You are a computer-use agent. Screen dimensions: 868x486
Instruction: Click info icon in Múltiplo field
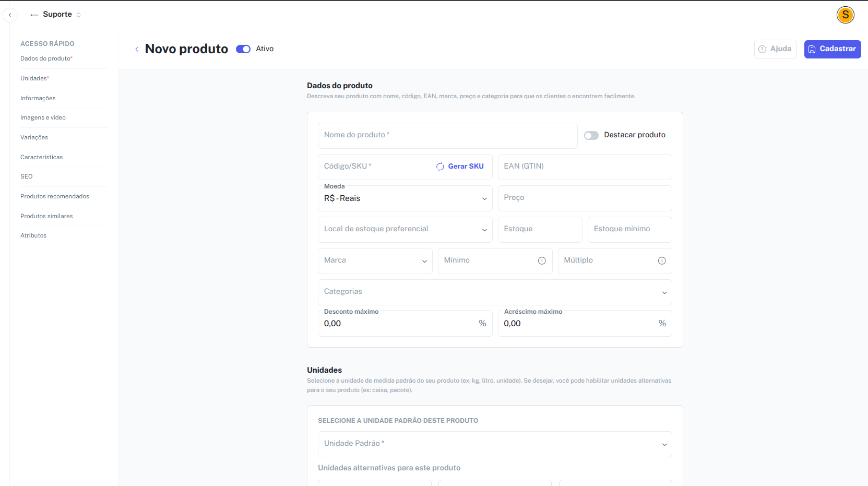coord(662,260)
